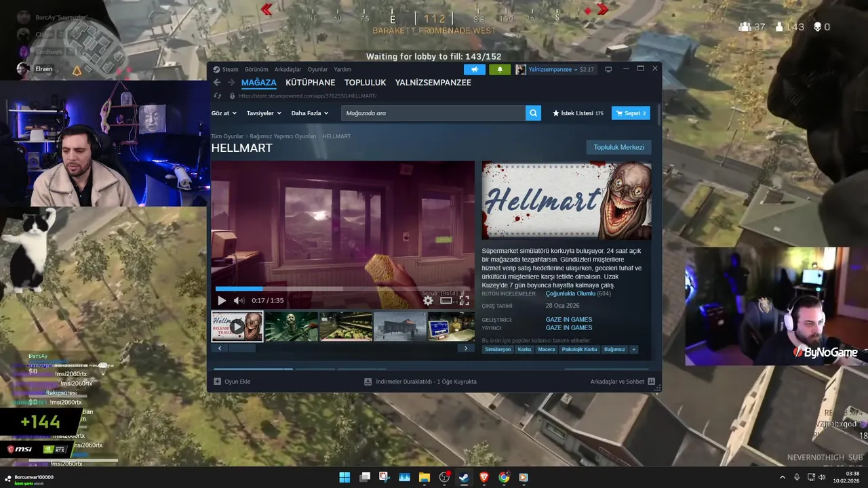Click the GAZE IN GAMES developer link
This screenshot has height=488, width=868.
pos(569,319)
